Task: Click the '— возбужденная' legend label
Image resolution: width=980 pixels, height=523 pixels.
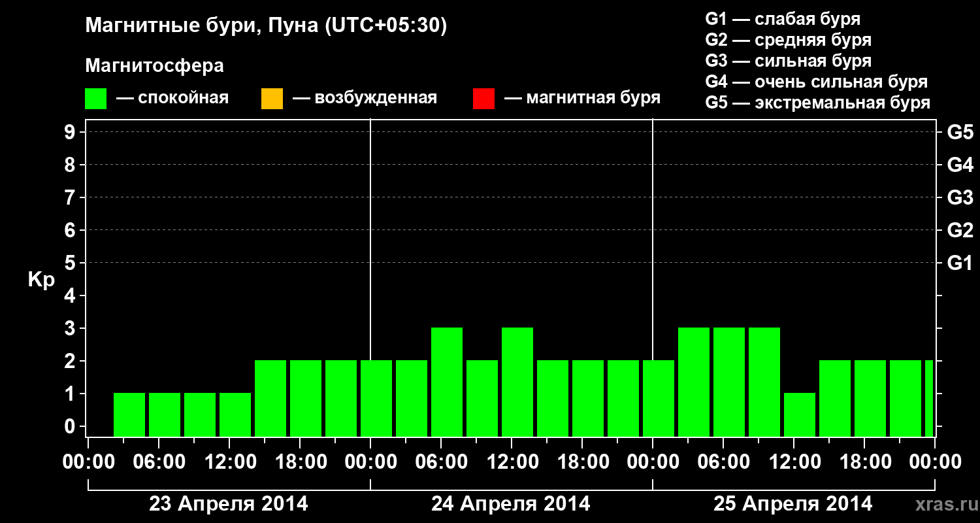Action: (x=365, y=99)
